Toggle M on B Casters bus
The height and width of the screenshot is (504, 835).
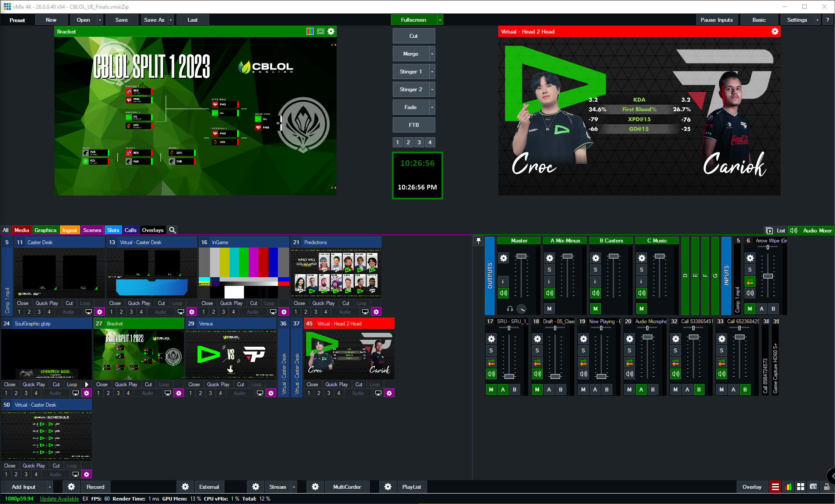[x=595, y=309]
